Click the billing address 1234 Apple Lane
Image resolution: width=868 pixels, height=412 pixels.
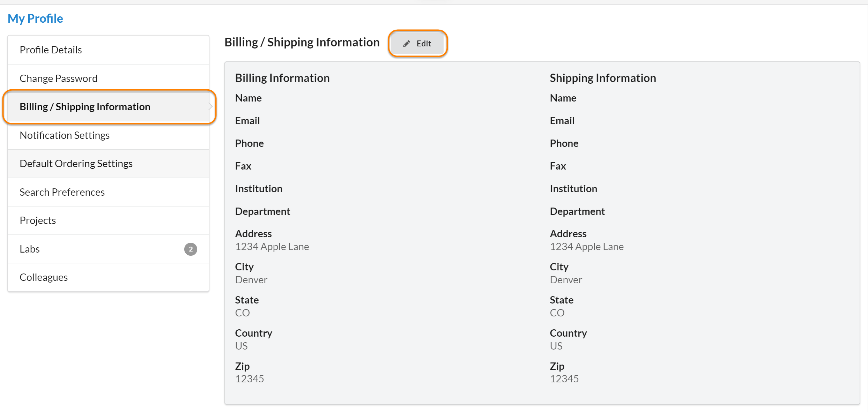click(272, 247)
